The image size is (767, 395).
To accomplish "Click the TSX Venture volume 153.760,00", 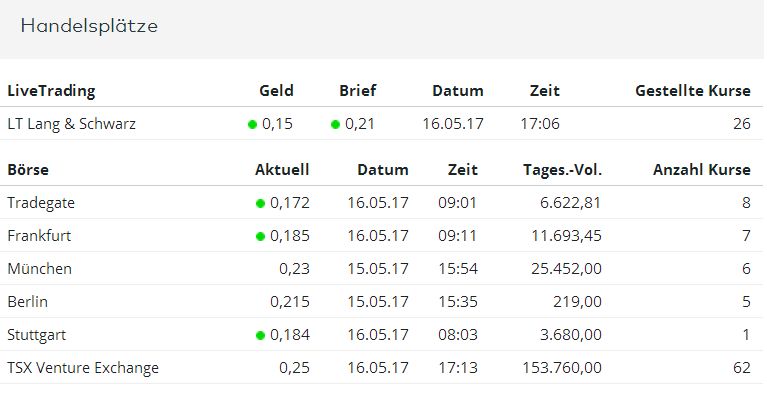I will (562, 368).
